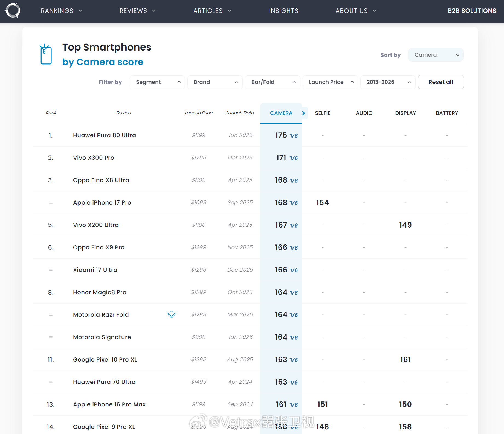Screen dimensions: 504x434
Task: Open the Reviews menu
Action: (x=138, y=11)
